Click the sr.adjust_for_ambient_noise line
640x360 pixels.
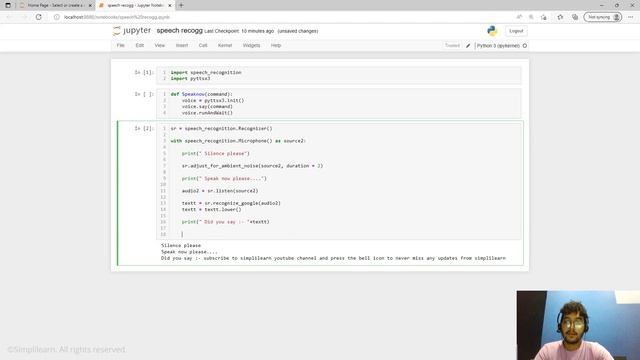pyautogui.click(x=252, y=166)
